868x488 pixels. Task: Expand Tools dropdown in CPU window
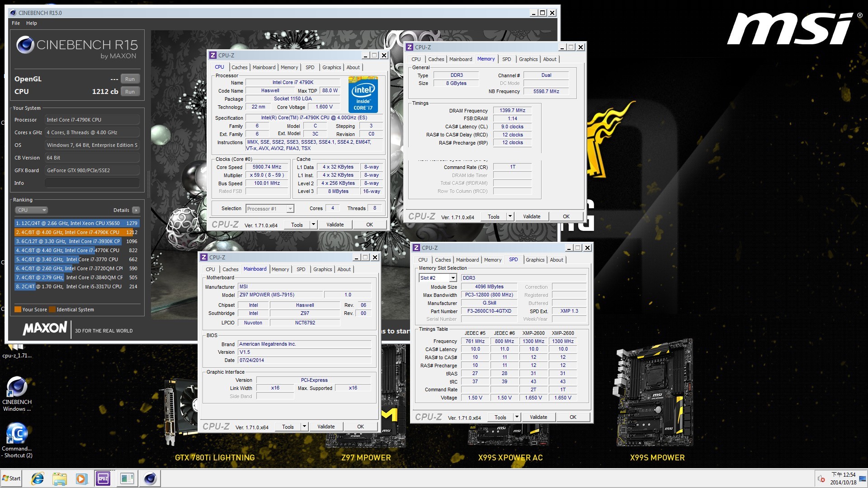(313, 225)
